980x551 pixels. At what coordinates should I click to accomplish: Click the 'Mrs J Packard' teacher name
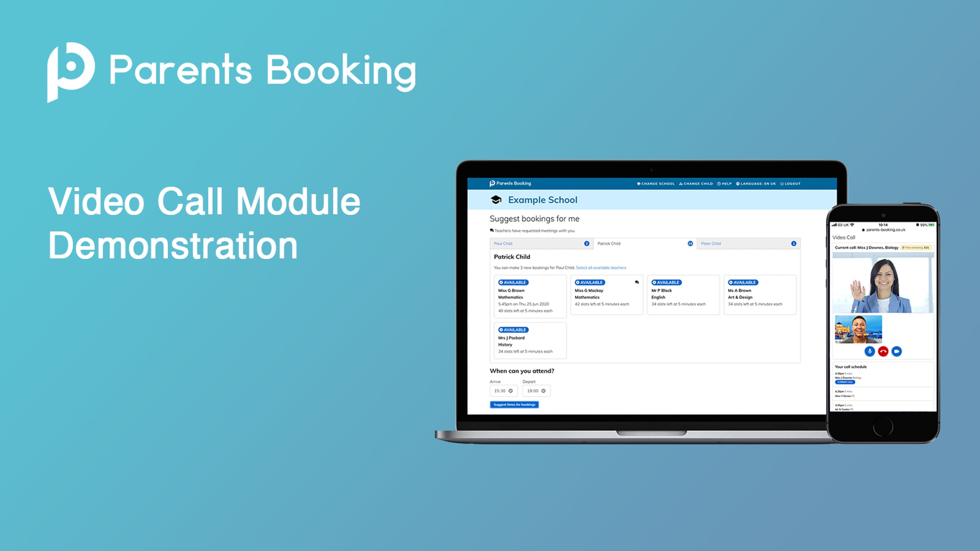511,338
